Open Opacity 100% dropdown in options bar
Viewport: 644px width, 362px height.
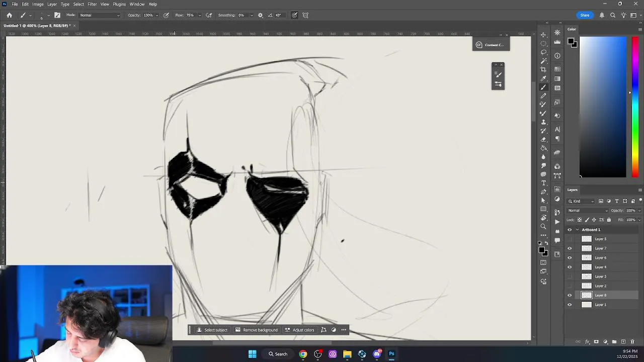coord(157,15)
